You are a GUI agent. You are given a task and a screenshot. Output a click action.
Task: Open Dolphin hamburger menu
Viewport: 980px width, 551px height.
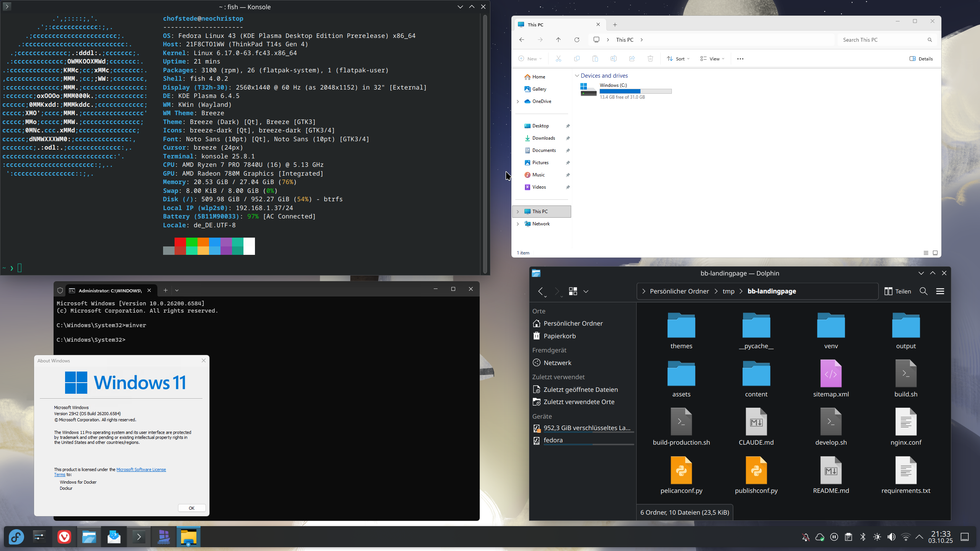click(x=940, y=291)
